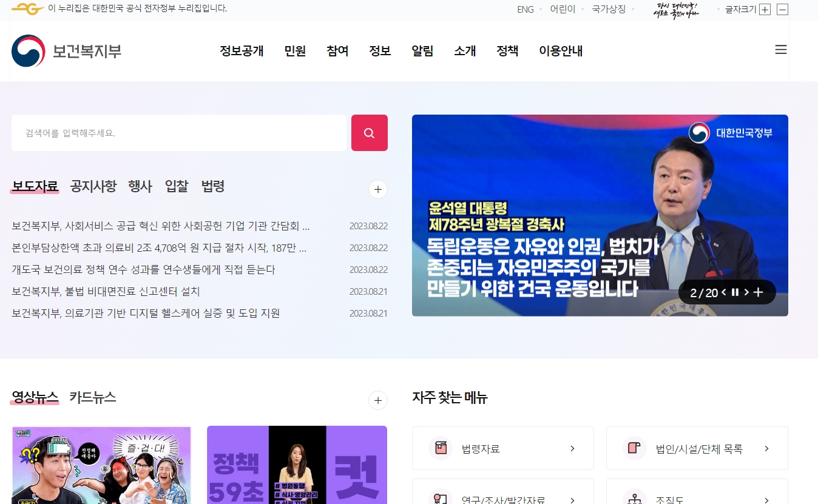
Task: Open more 영상뉴스 via the plus button
Action: (377, 400)
